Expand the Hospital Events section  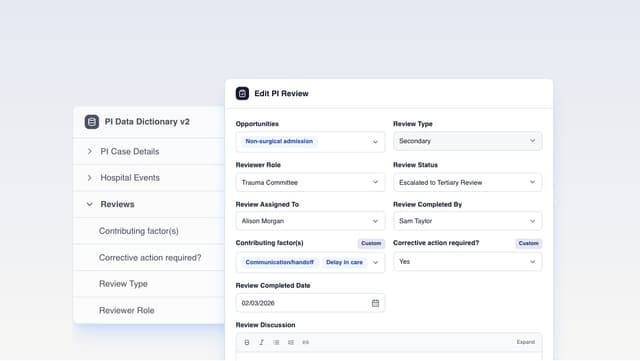(x=89, y=178)
